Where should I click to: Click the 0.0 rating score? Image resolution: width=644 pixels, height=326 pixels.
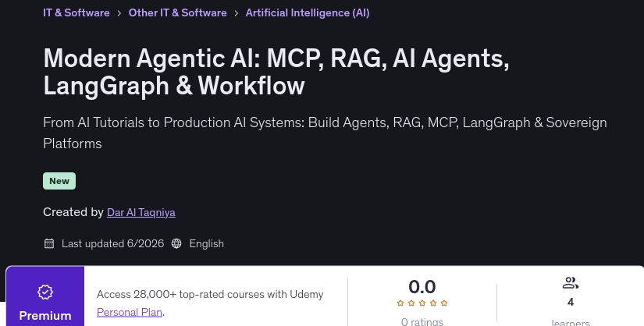click(422, 286)
